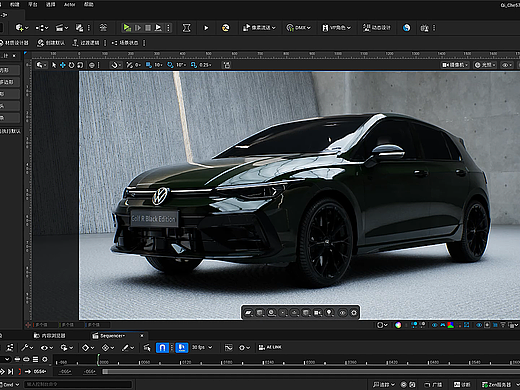This screenshot has height=390, width=520.
Task: Click the 场景状态 scene state button
Action: tap(125, 43)
